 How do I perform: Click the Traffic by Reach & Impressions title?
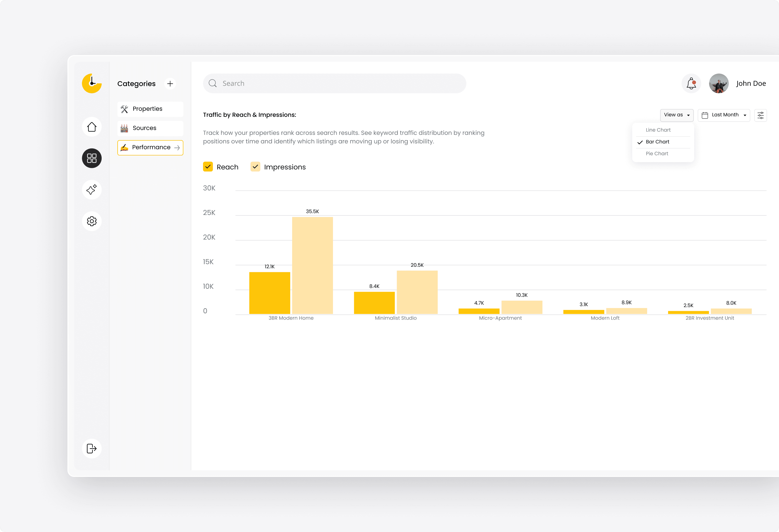tap(249, 115)
